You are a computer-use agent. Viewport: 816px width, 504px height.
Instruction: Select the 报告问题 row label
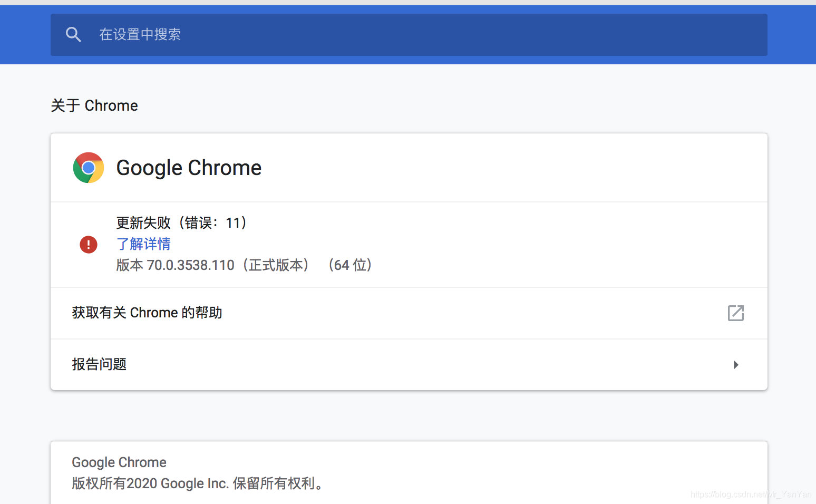click(x=99, y=364)
